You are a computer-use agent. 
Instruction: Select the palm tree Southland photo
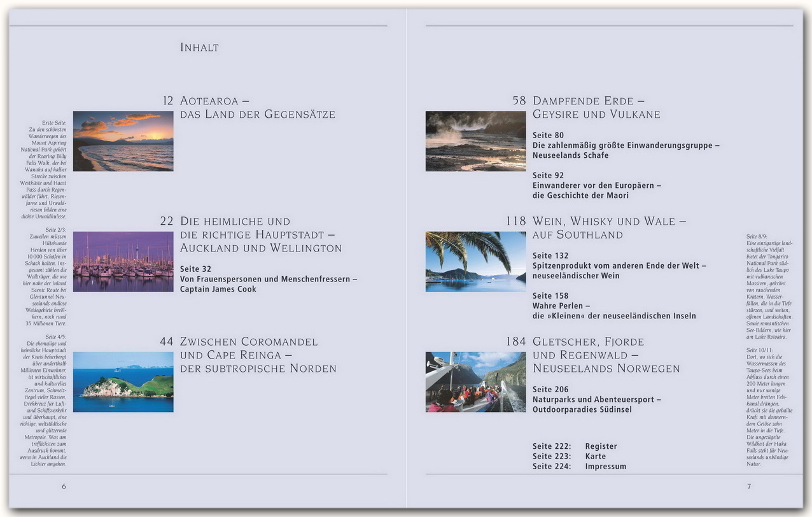click(x=475, y=262)
